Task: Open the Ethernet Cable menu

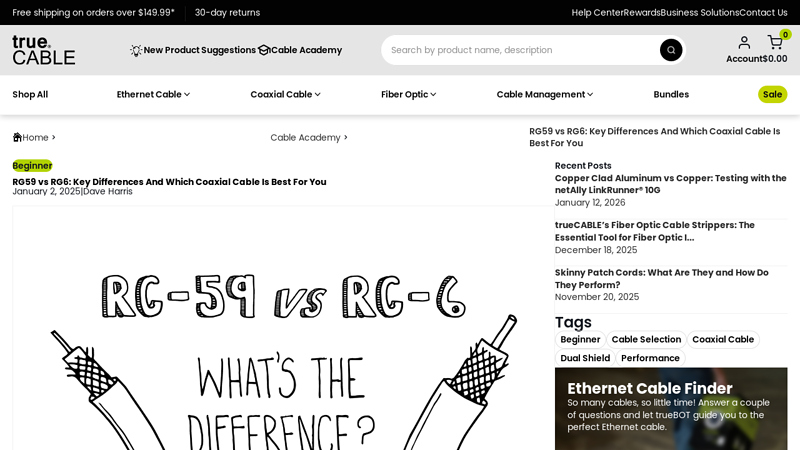Action: [153, 94]
